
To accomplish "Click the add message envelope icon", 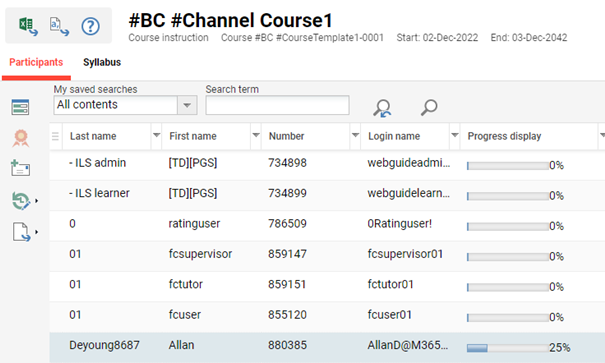I will [20, 168].
